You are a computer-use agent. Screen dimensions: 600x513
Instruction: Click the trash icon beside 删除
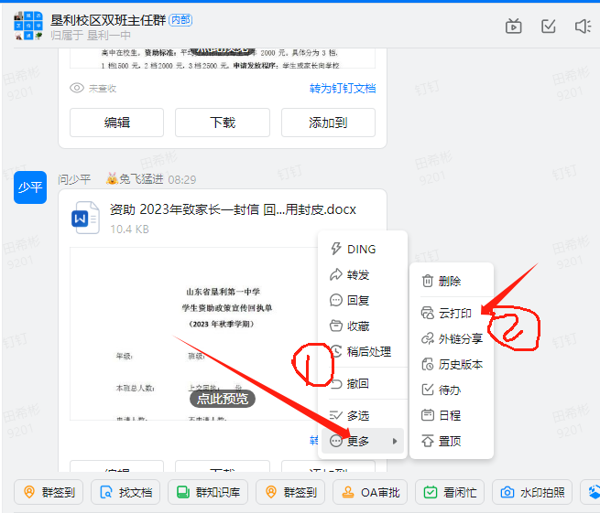tap(427, 281)
